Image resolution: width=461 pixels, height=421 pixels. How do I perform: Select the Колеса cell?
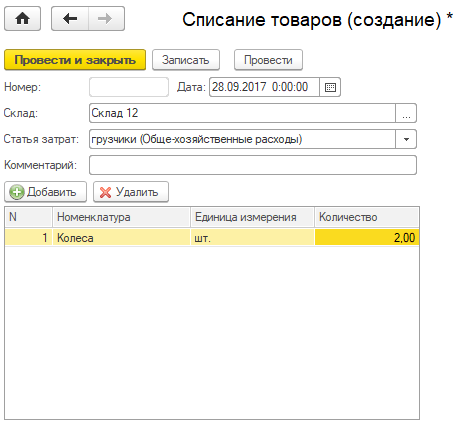click(121, 238)
